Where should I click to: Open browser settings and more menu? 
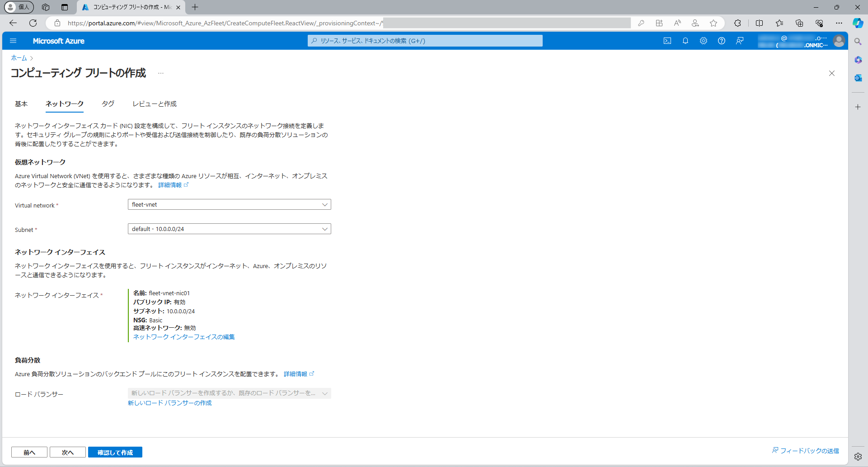pos(839,23)
